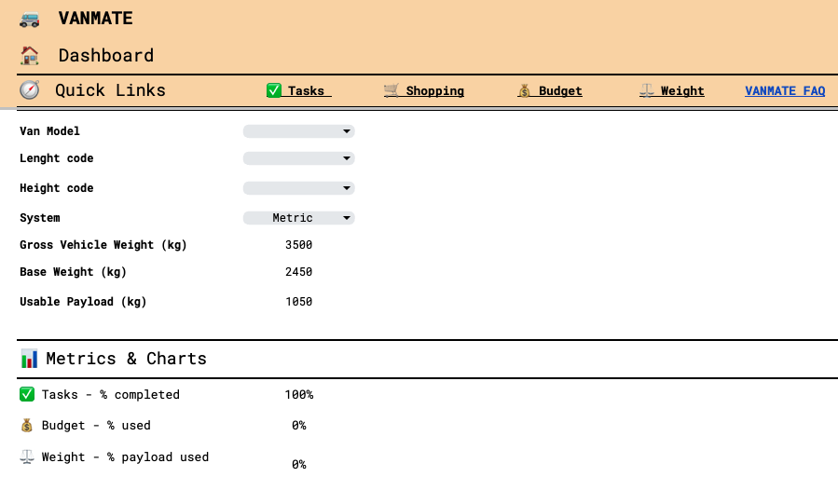Click the van emoji icon beside VANMATE
This screenshot has width=838, height=504.
pos(30,20)
